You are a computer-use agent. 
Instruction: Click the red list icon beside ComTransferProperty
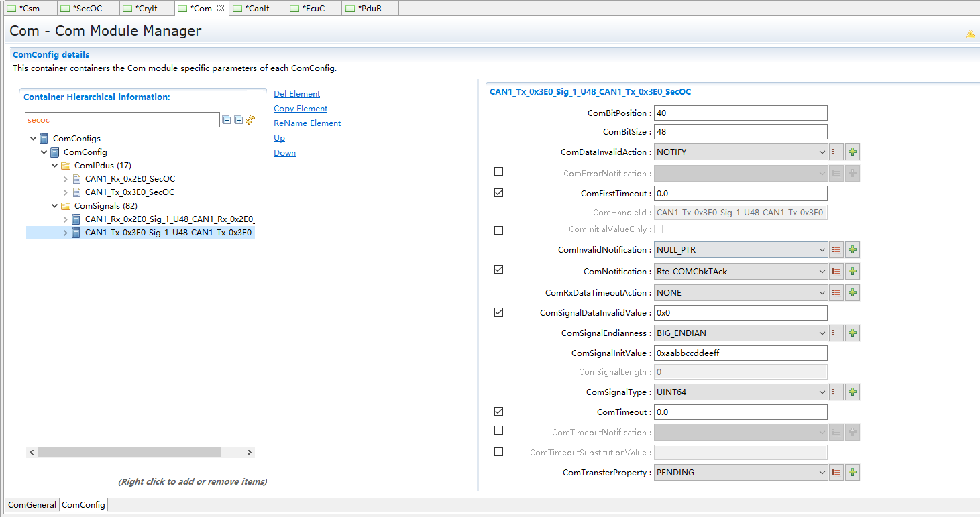(836, 473)
